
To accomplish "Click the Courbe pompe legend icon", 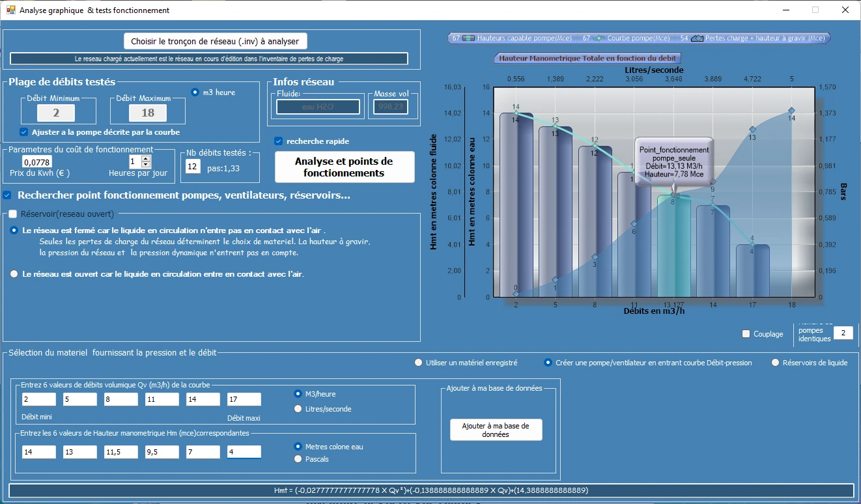I will pos(599,38).
